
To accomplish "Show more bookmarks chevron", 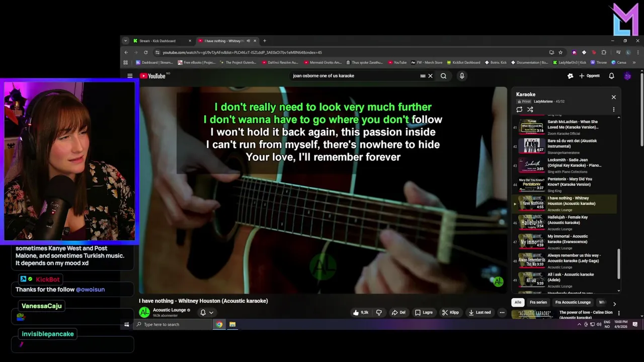I will coord(634,62).
